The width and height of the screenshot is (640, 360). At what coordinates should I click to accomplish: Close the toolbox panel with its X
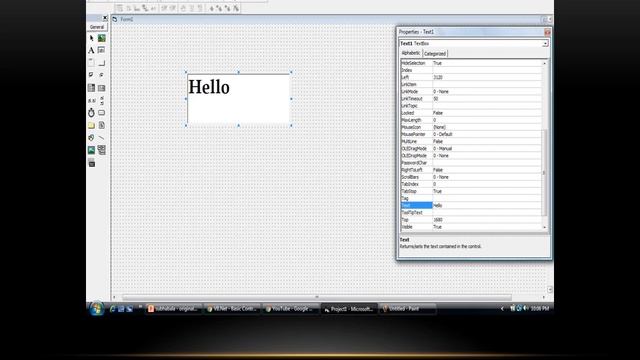105,18
